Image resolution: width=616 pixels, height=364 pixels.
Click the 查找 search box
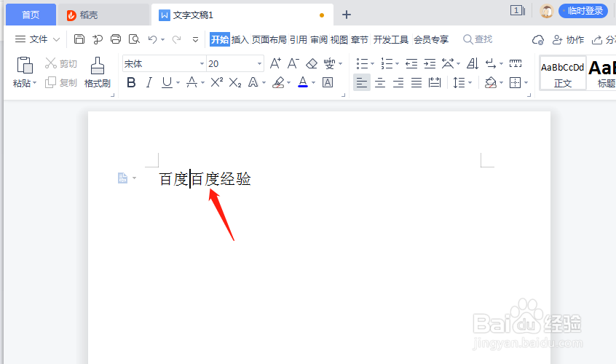[x=478, y=39]
